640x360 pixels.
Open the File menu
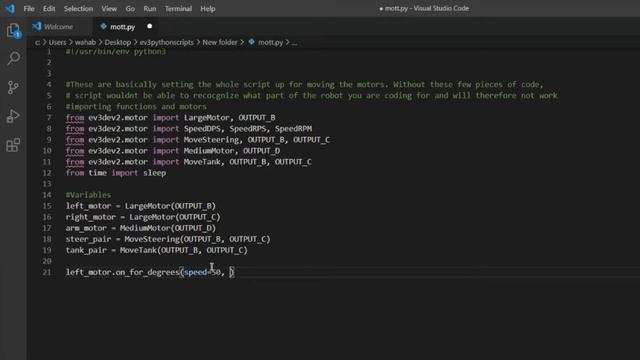[29, 9]
